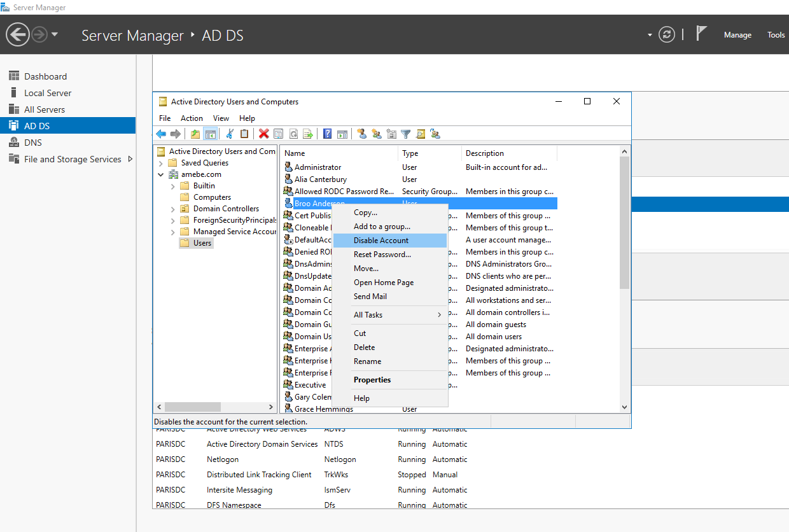Open the View menu in ADUC

click(221, 118)
